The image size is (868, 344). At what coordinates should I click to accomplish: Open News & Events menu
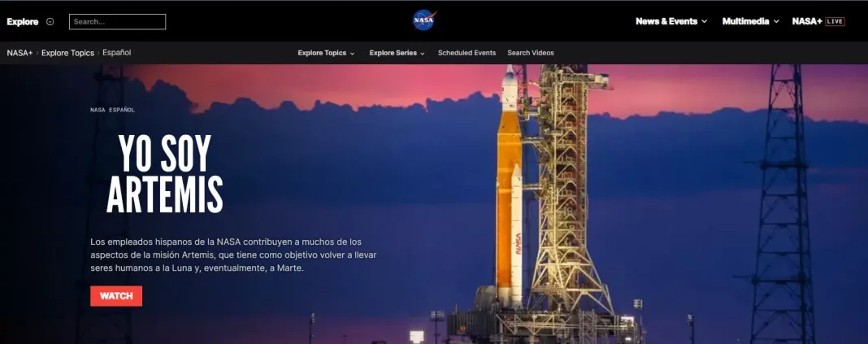pyautogui.click(x=666, y=21)
